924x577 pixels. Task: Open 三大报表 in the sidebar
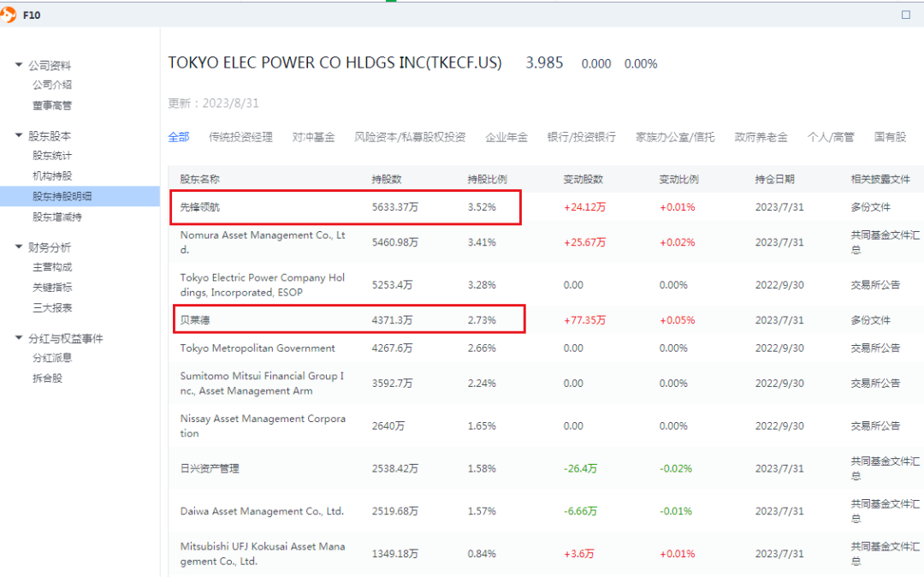point(52,307)
